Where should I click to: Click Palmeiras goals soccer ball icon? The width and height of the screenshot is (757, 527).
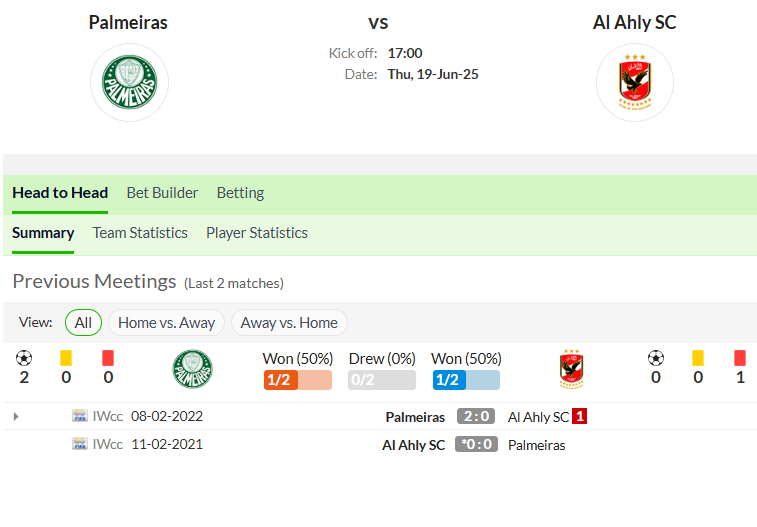[24, 358]
